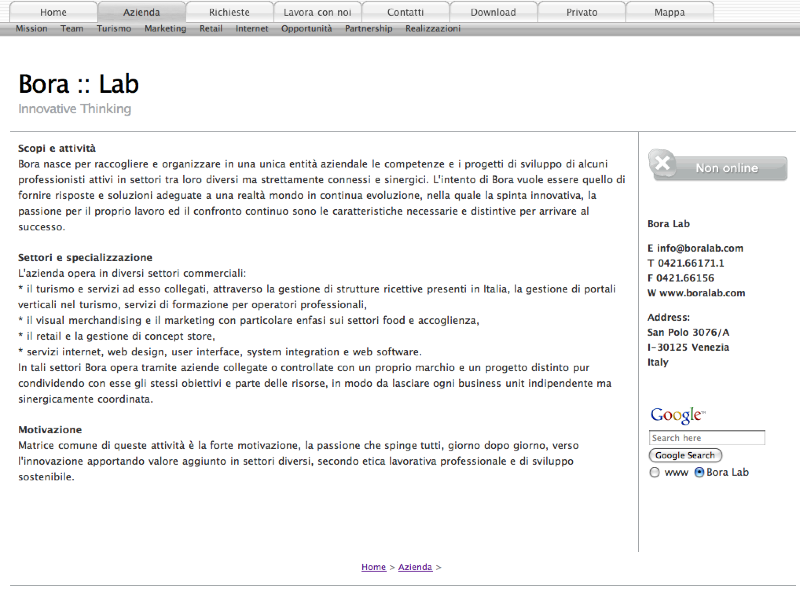800x596 pixels.
Task: Open the Lavora con noi tab
Action: coord(317,12)
